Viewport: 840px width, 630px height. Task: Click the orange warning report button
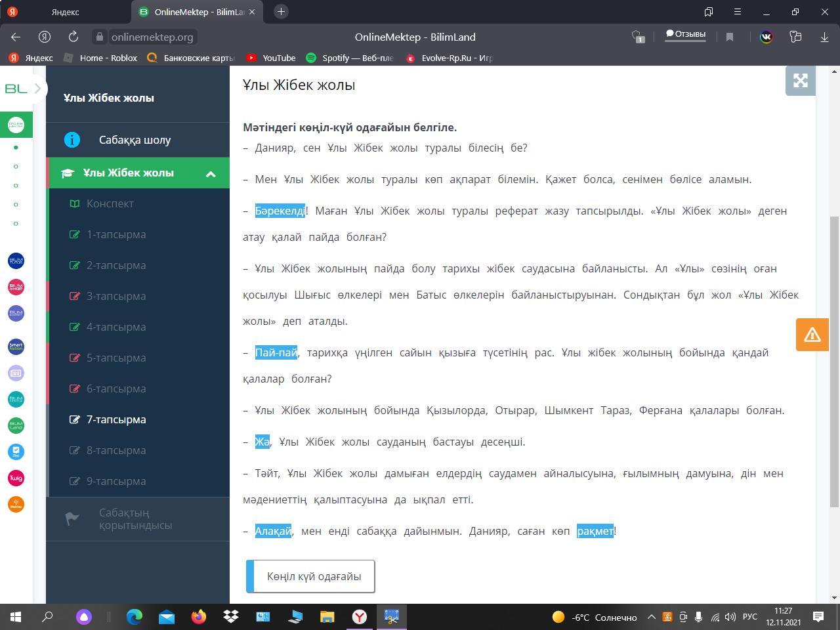coord(812,335)
